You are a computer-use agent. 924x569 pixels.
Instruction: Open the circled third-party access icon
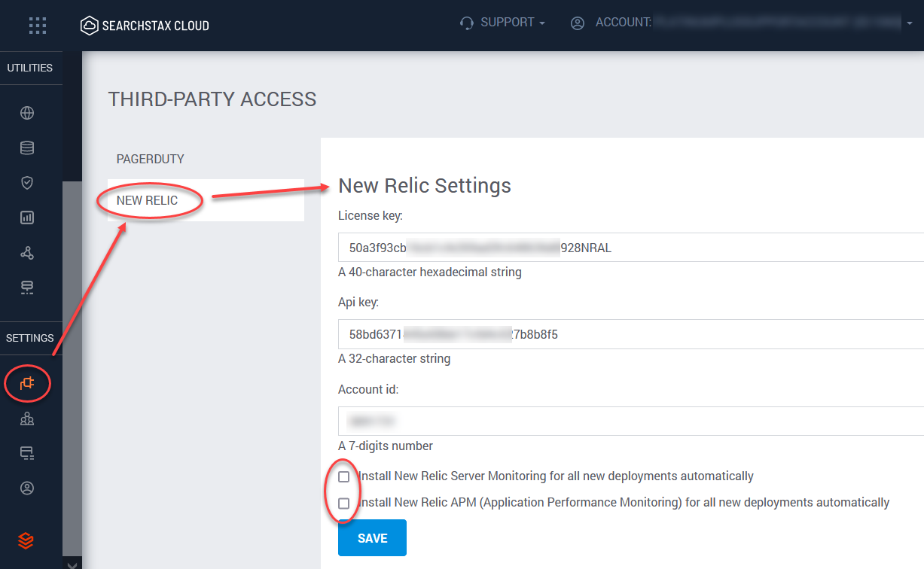[x=27, y=383]
